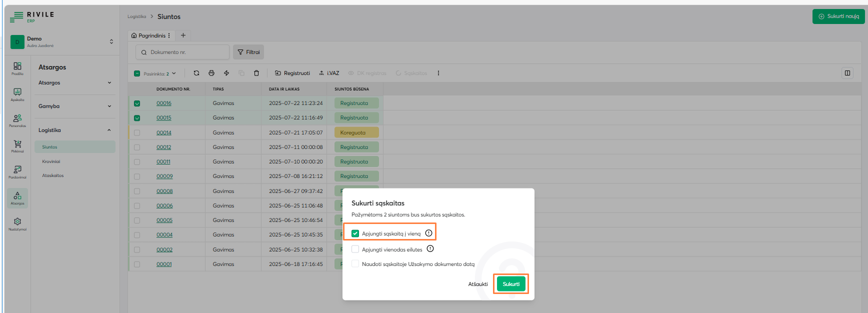
Task: Check Naudoti sąskaitoje Užsakymo dokumento datą
Action: [355, 264]
